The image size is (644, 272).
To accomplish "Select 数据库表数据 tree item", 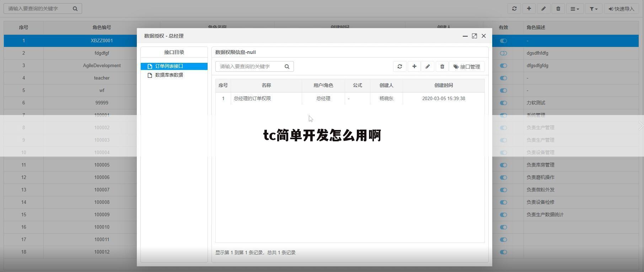I will pos(169,75).
